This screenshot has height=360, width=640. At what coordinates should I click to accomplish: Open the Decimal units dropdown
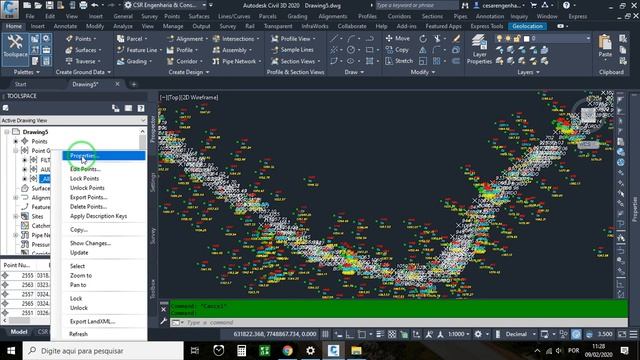520,334
